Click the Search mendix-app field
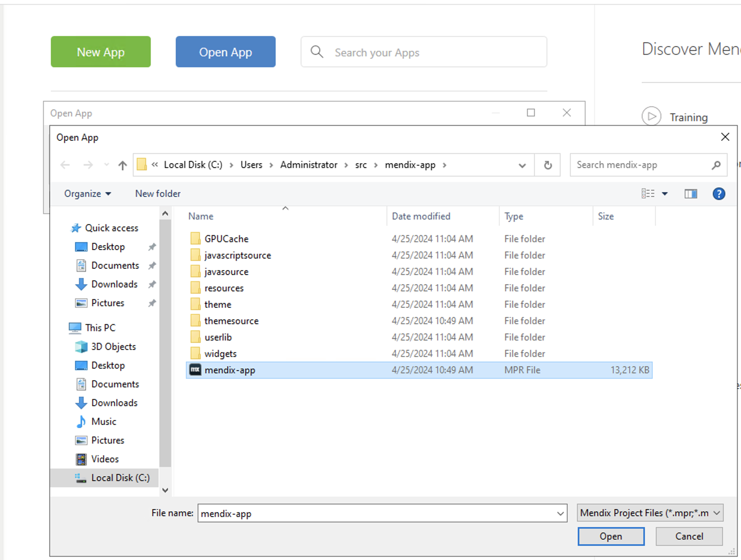This screenshot has height=560, width=741. (642, 165)
